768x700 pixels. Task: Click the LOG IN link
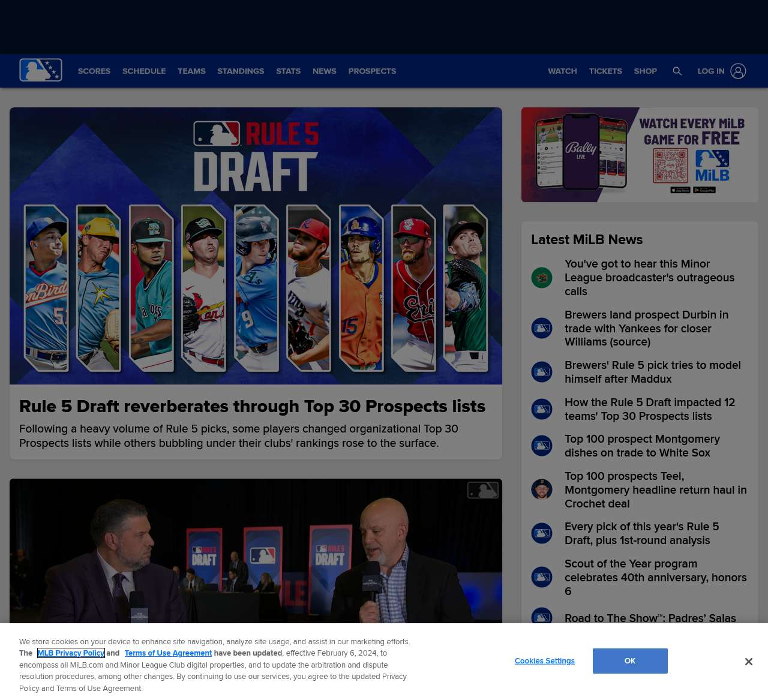[x=711, y=71]
